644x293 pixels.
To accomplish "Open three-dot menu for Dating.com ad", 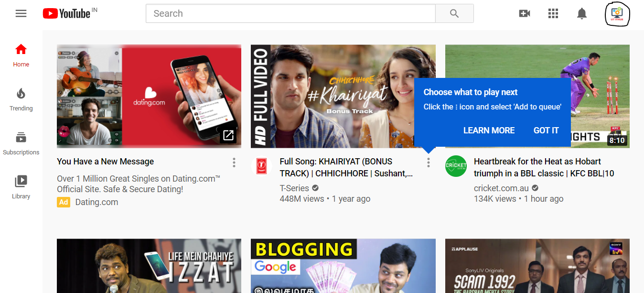I will click(x=234, y=163).
